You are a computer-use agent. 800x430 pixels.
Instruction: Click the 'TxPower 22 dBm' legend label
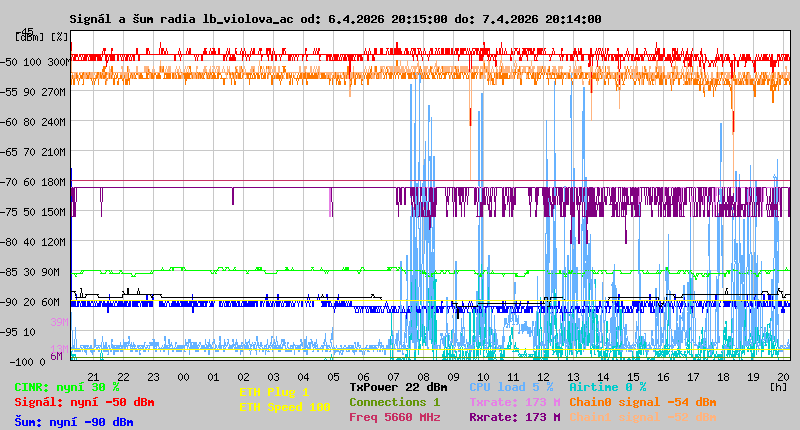[398, 387]
